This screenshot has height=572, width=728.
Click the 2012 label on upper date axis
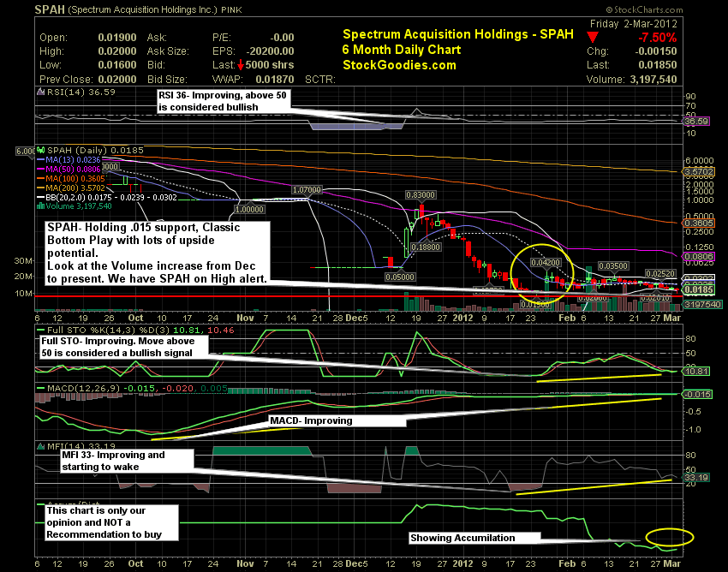click(x=462, y=318)
